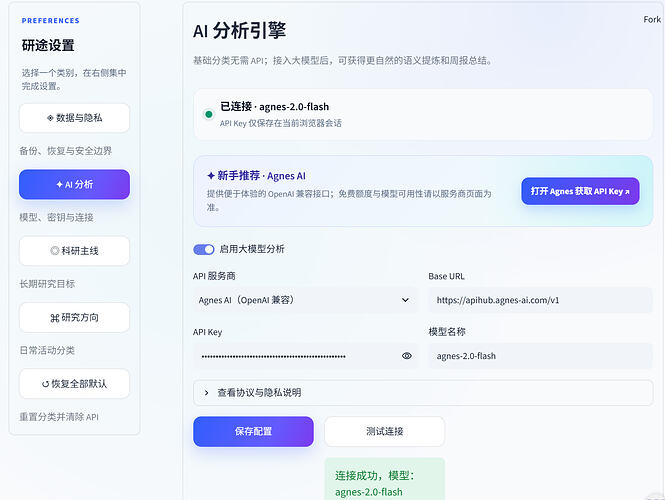Select the AI 分析 category
This screenshot has height=500, width=665.
tap(74, 184)
